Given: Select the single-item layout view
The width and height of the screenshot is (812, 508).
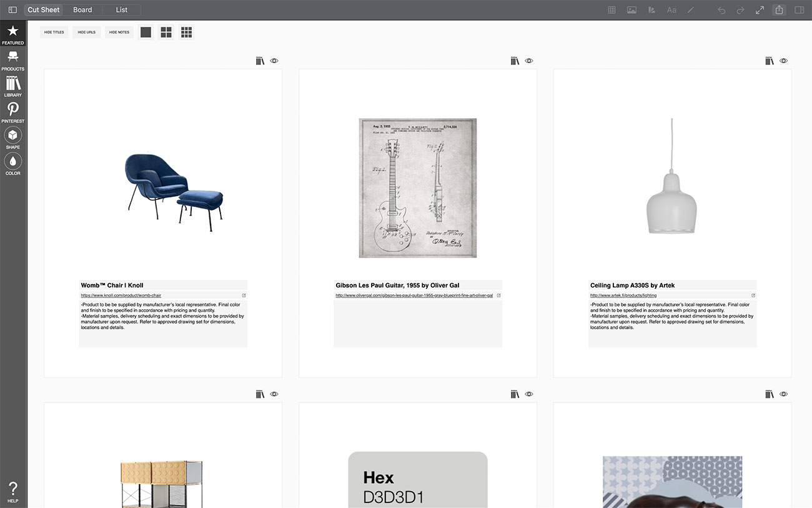Looking at the screenshot, I should 146,32.
